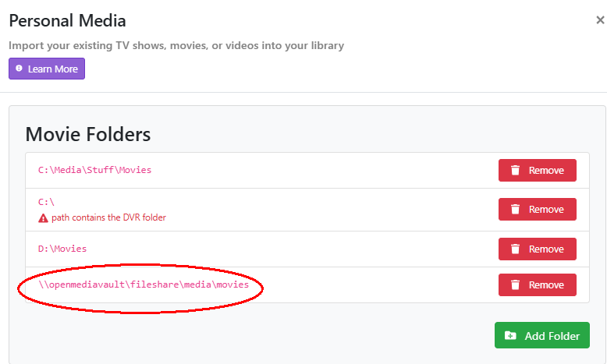Click the Movie Folders heading
The width and height of the screenshot is (607, 364).
pos(87,134)
